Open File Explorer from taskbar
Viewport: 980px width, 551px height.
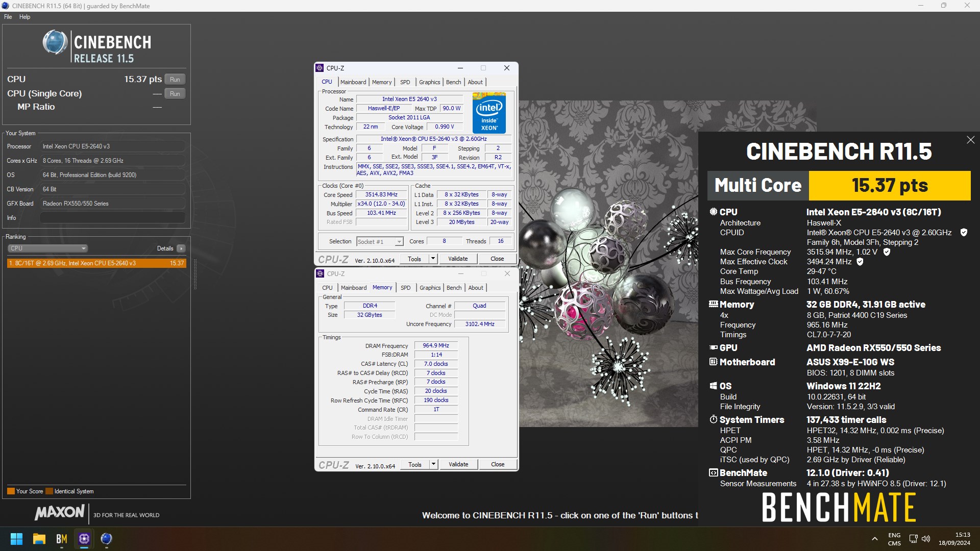click(x=39, y=539)
